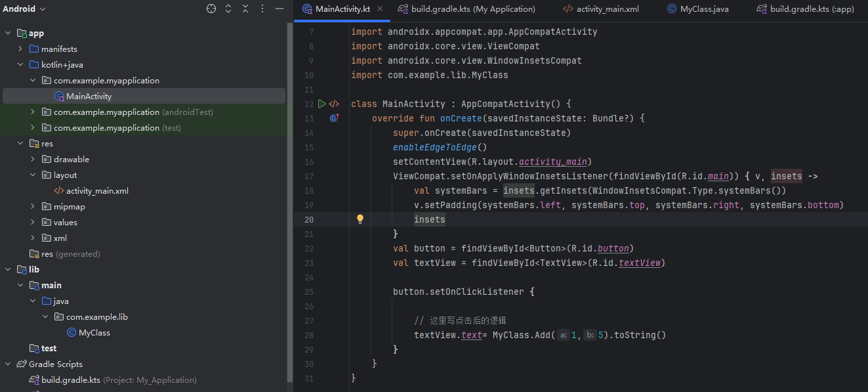Click the yellow light bulb quick-fix icon
This screenshot has height=392, width=868.
click(x=360, y=219)
